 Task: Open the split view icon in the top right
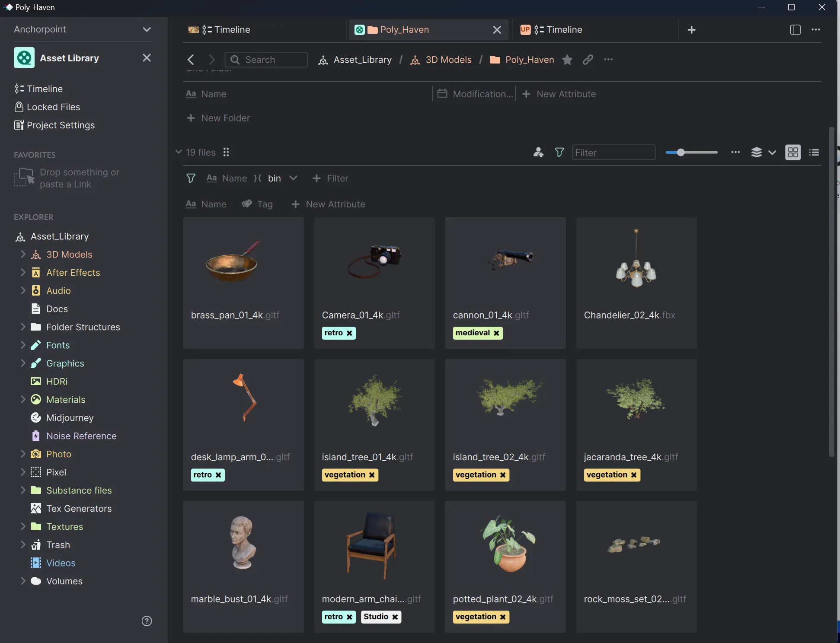[795, 30]
